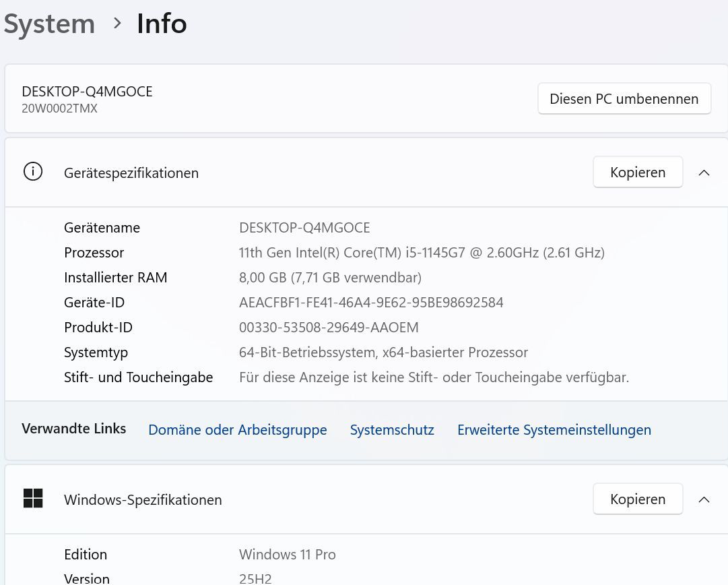The image size is (728, 585).
Task: Collapse the Windows-Spezifikationen section using its chevron
Action: click(704, 499)
